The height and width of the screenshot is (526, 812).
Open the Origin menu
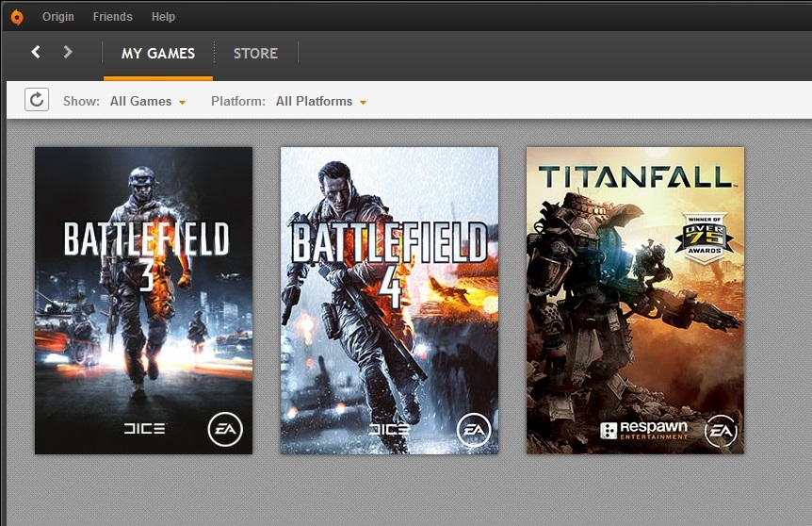[58, 17]
